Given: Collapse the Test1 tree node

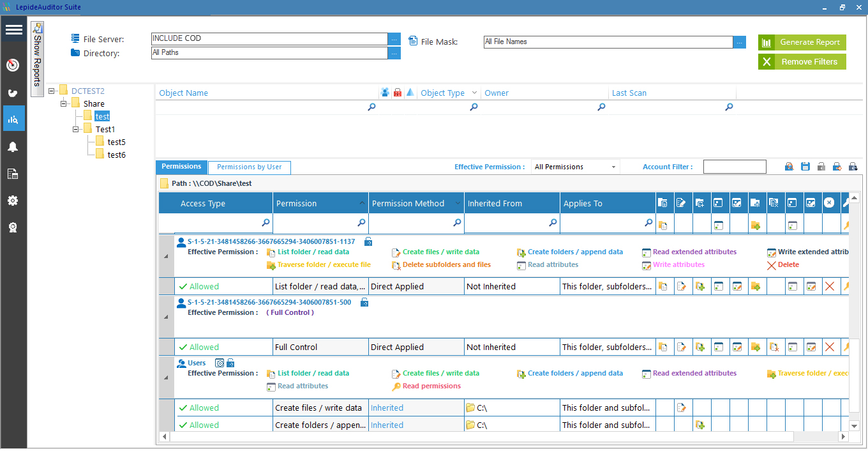Looking at the screenshot, I should coord(76,129).
